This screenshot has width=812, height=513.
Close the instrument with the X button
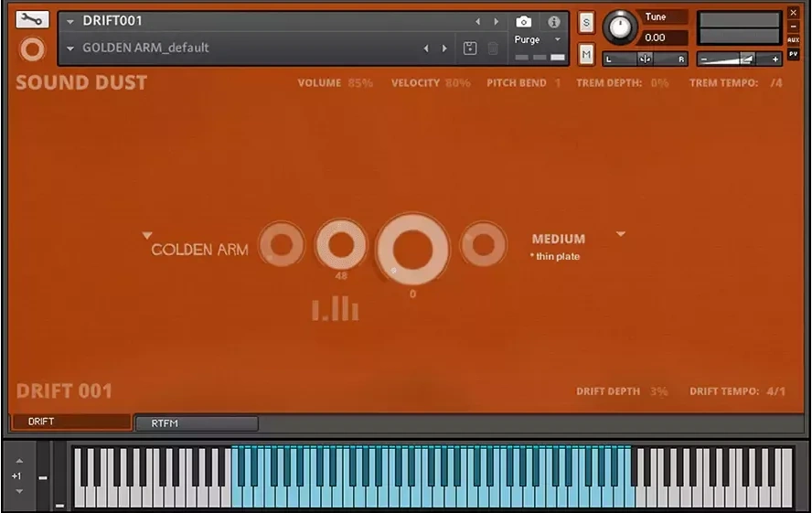click(x=793, y=13)
